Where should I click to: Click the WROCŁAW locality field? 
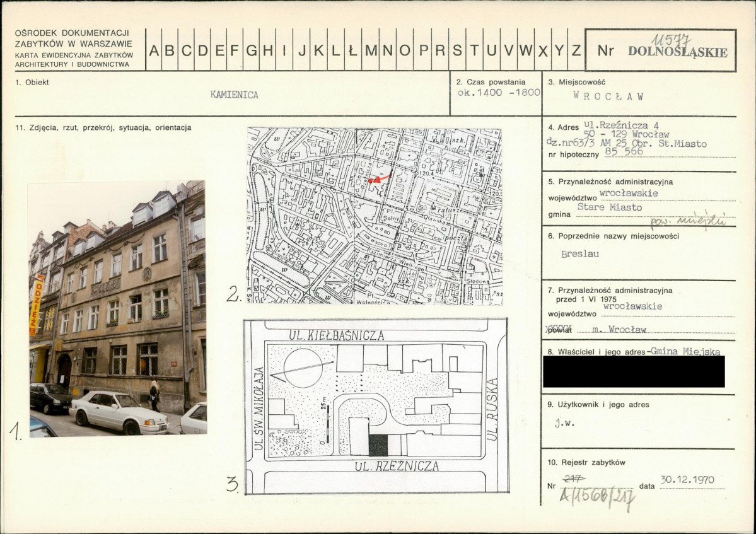click(x=608, y=96)
